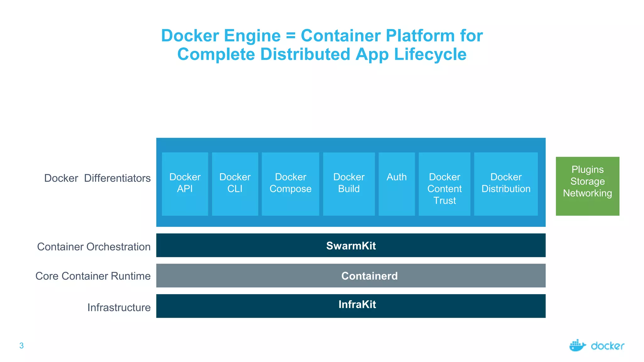
Task: Click the slide number 3
Action: pos(21,346)
